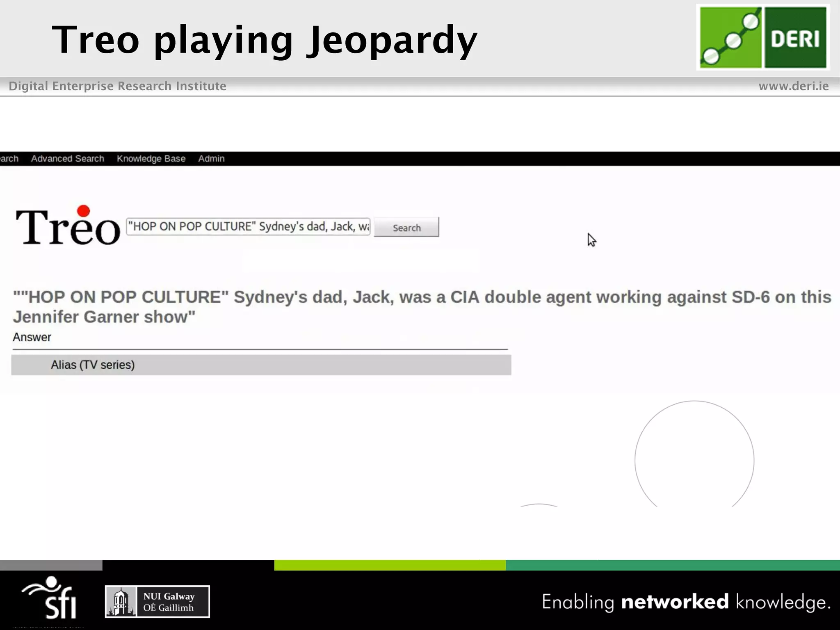This screenshot has width=840, height=630.
Task: Click the Enabling networked knowledge tagline
Action: tap(686, 602)
